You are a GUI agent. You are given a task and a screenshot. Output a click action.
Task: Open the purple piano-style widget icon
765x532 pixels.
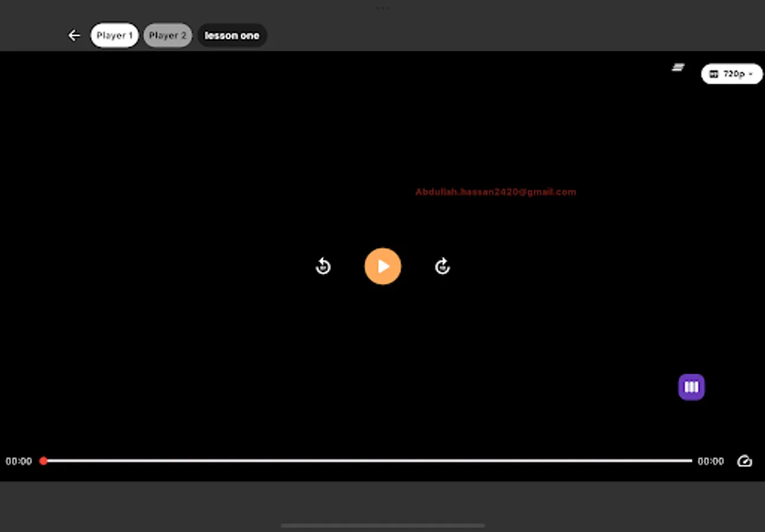click(691, 387)
